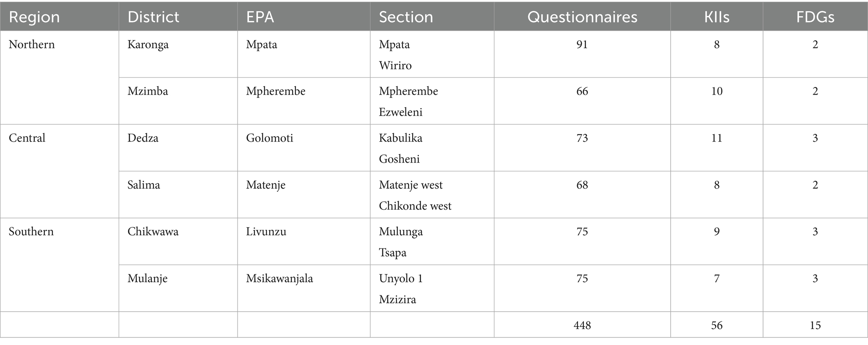Click the questionnaires value 91 for Karonga
Screen dimensions: 868x345
582,45
